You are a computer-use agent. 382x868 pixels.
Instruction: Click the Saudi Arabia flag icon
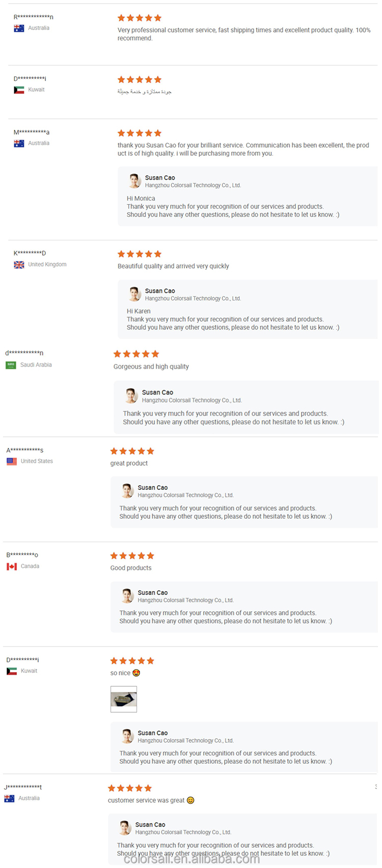(x=11, y=365)
